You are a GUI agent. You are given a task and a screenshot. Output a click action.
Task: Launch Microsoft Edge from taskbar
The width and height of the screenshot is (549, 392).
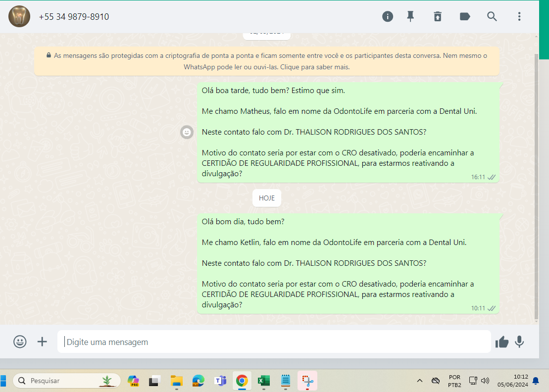pyautogui.click(x=199, y=381)
